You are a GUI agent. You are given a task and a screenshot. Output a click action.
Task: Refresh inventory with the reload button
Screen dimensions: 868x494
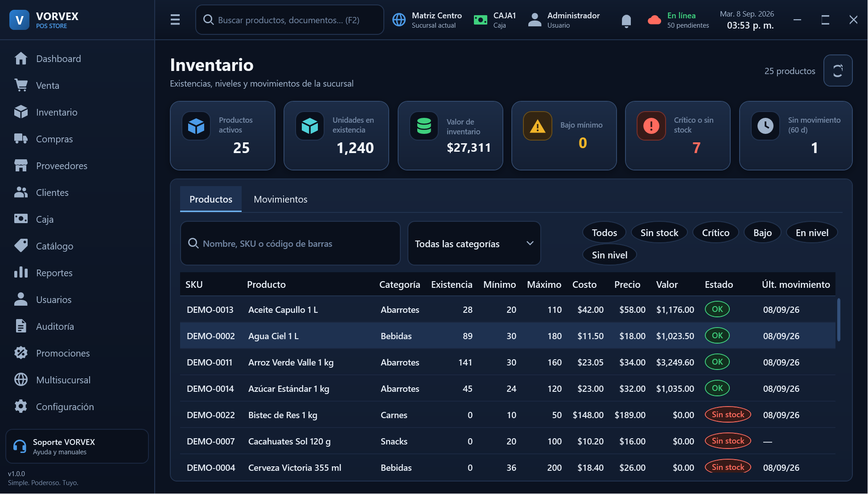pyautogui.click(x=838, y=71)
